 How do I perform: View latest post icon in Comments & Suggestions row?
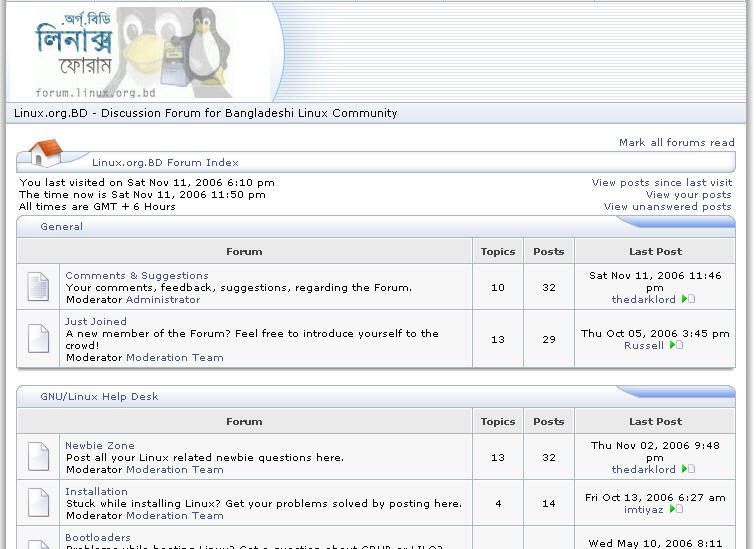point(688,299)
